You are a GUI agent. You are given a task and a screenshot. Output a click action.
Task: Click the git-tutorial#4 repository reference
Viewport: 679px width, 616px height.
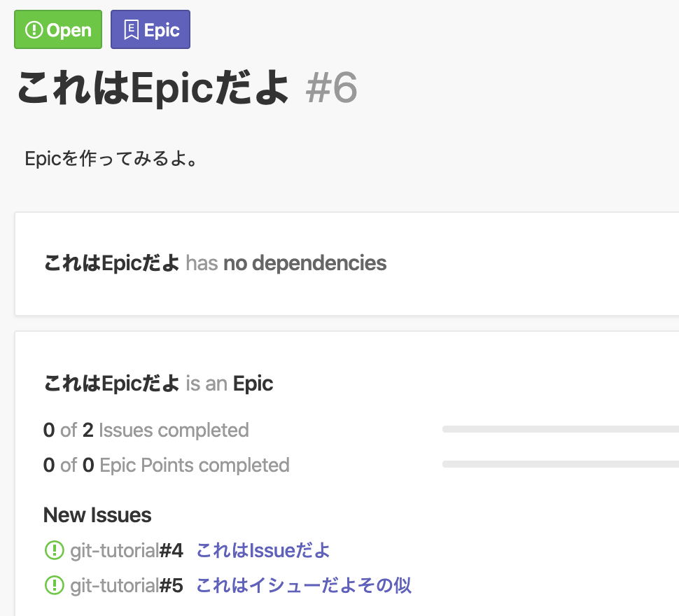coord(127,551)
